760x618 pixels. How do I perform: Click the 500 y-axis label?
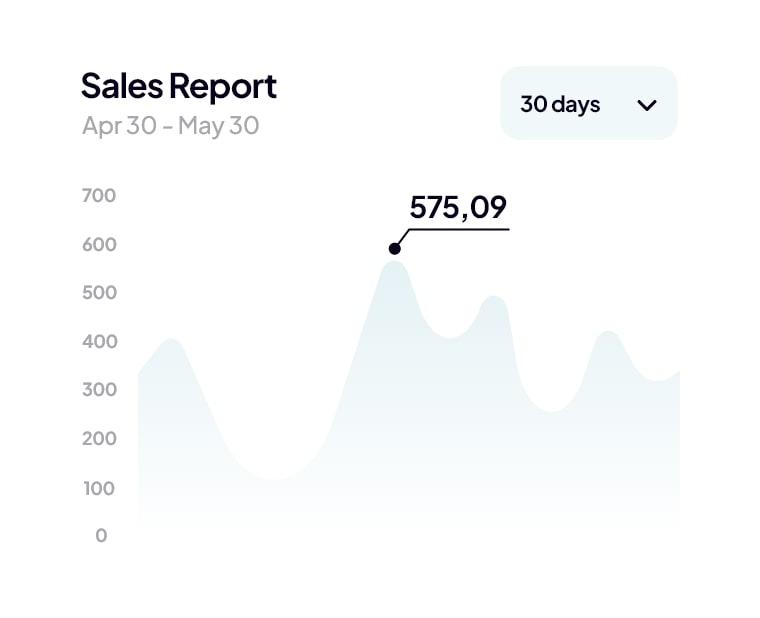[x=99, y=293]
